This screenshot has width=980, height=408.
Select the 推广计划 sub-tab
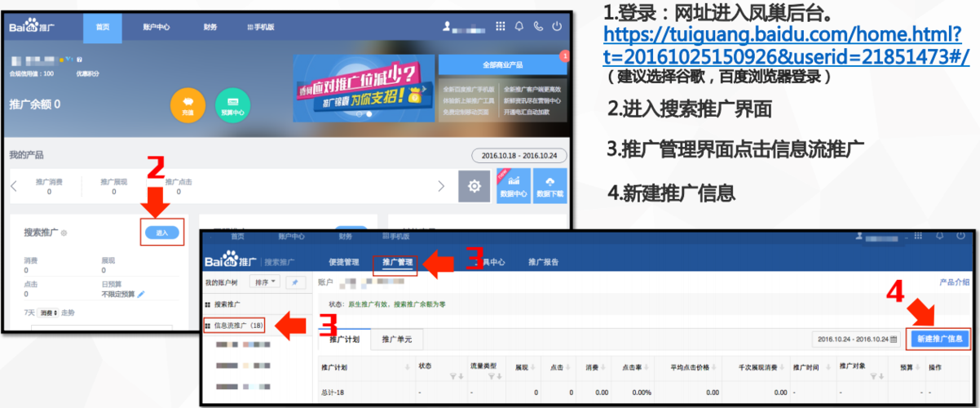342,339
